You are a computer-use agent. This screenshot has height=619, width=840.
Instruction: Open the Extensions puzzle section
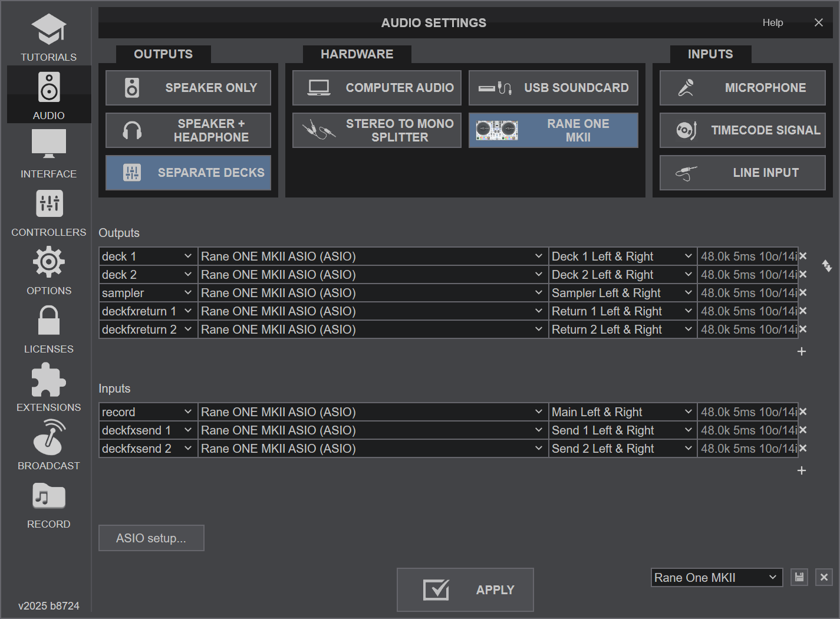tap(49, 387)
